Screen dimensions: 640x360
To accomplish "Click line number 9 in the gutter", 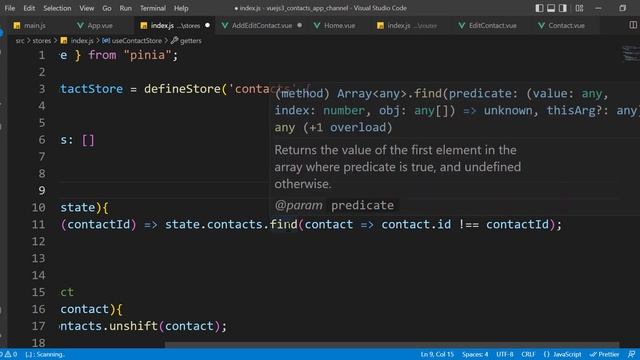I will 42,191.
